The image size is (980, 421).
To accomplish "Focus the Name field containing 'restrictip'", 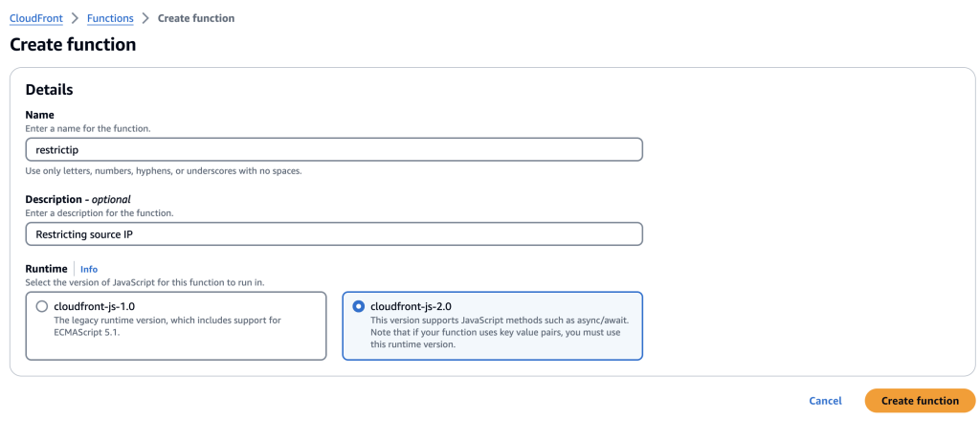I will tap(333, 149).
